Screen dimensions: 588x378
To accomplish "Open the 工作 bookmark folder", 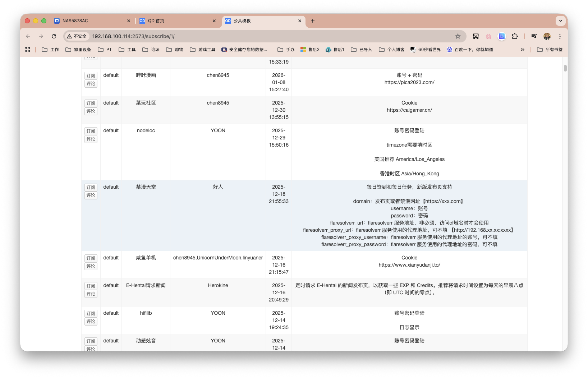I will (x=50, y=50).
